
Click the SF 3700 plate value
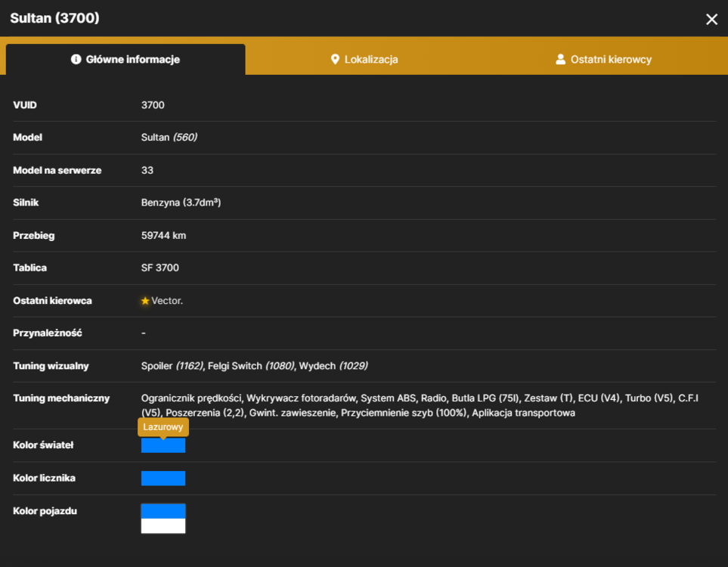coord(160,268)
